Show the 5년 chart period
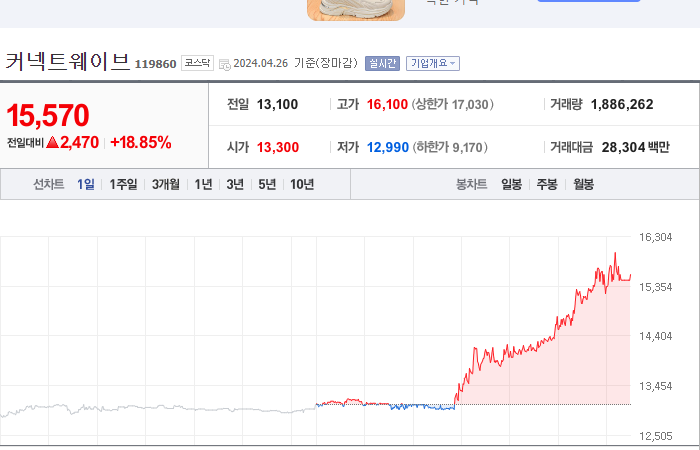 (x=267, y=184)
